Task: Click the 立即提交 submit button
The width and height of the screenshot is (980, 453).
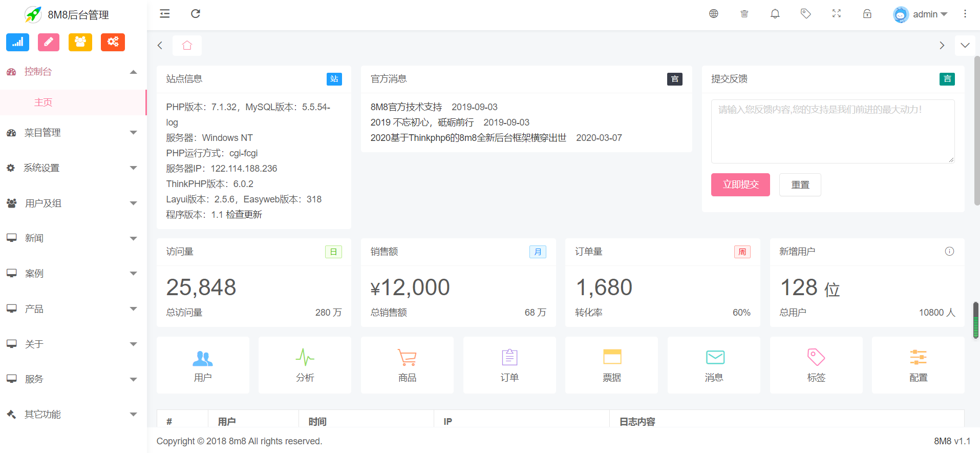Action: [740, 184]
